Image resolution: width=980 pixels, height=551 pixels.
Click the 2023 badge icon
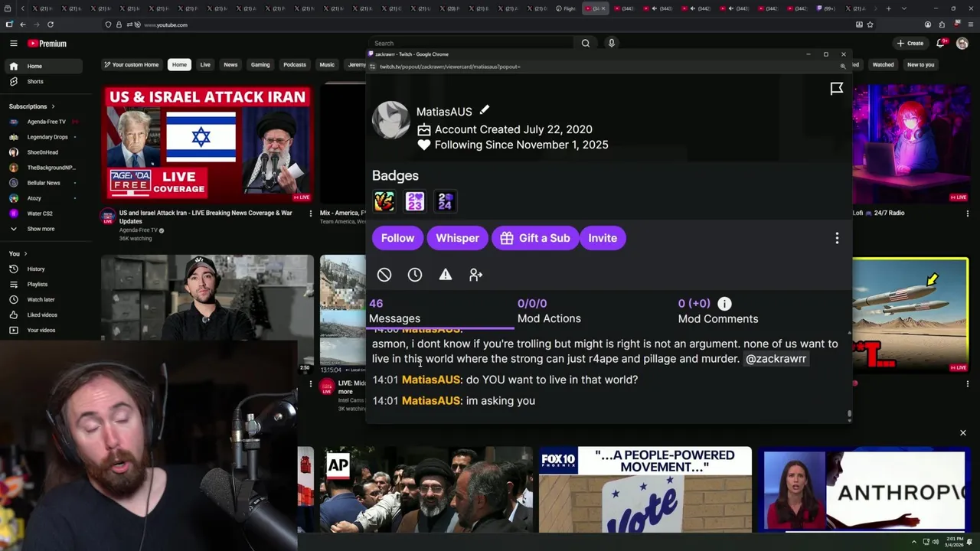pos(415,201)
